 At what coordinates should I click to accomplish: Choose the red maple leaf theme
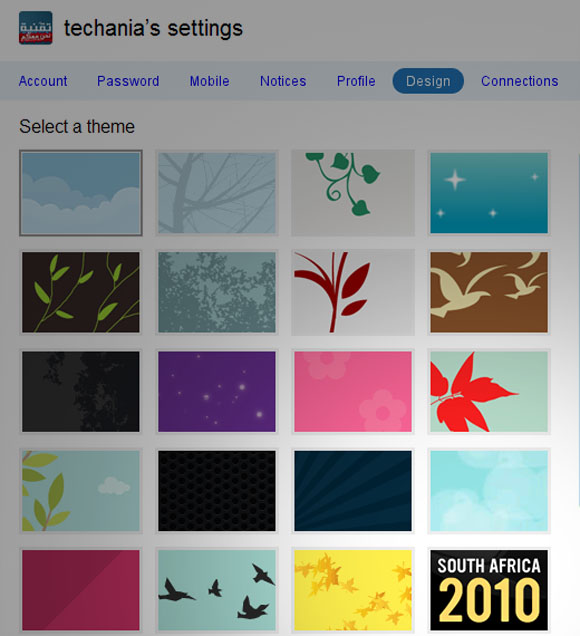pos(489,391)
